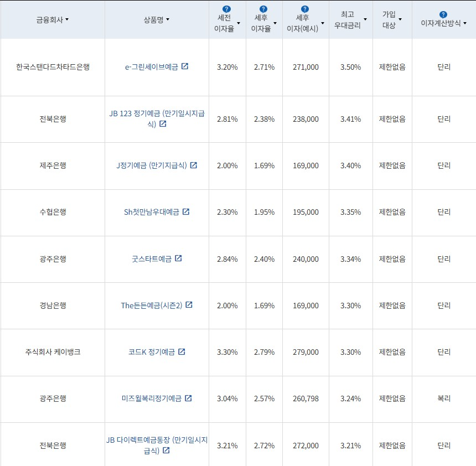Open the help icon above 이자계산방식
The width and height of the screenshot is (476, 466).
[x=443, y=14]
